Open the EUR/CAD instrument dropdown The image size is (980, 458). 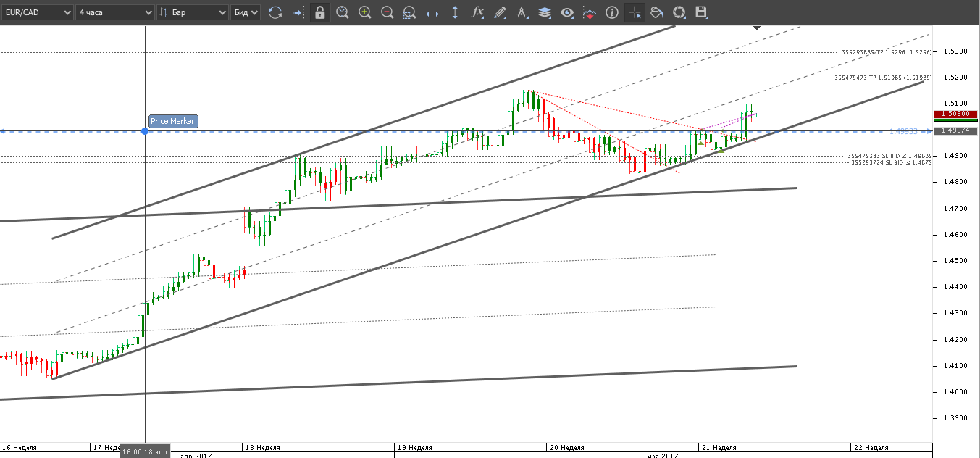coord(38,12)
